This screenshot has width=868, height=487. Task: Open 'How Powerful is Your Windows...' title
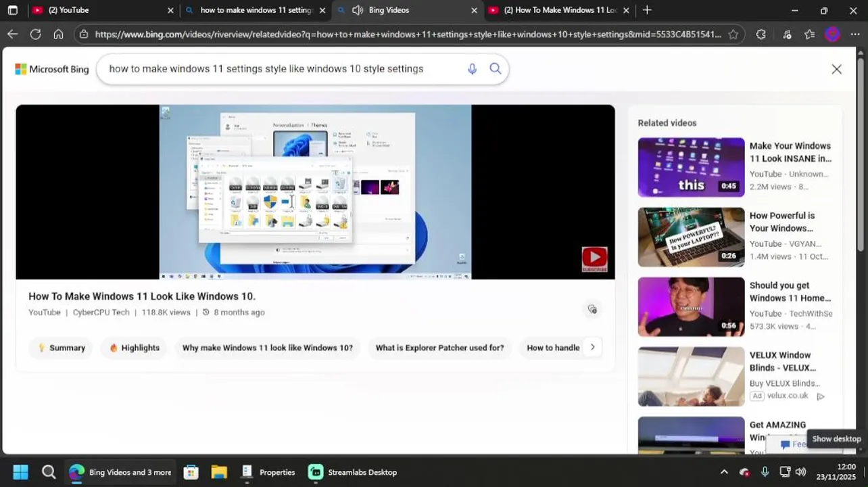782,222
